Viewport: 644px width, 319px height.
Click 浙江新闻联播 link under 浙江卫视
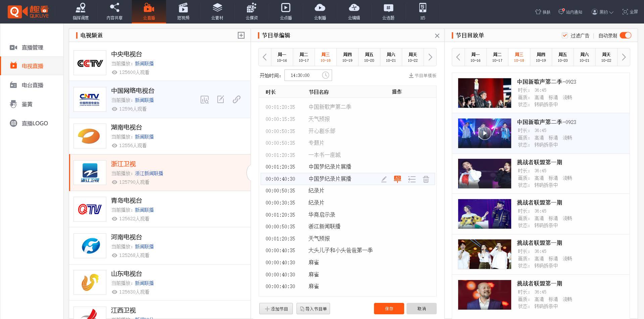(149, 173)
